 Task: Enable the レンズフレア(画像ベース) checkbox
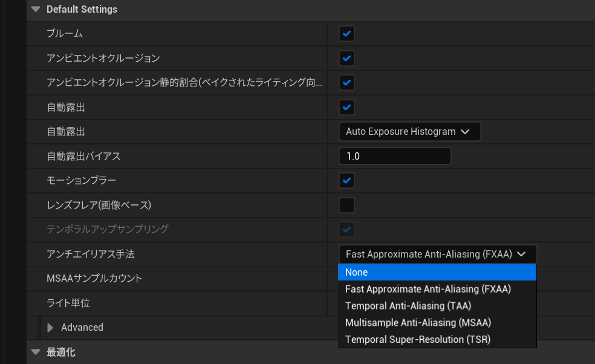pyautogui.click(x=346, y=206)
